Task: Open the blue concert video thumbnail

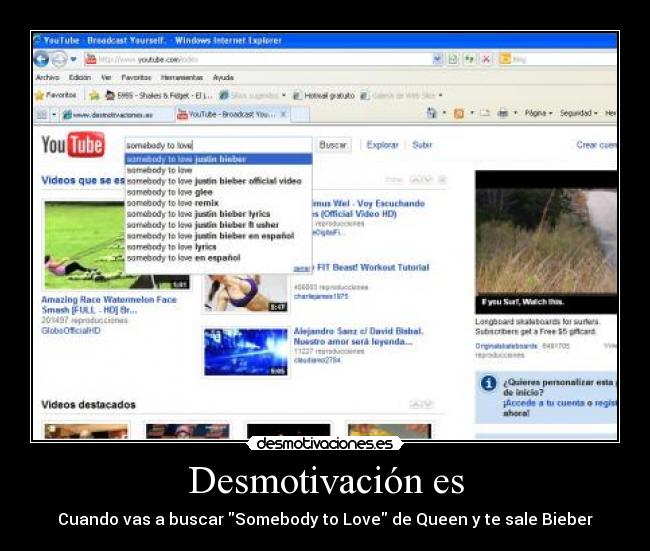Action: [x=246, y=352]
